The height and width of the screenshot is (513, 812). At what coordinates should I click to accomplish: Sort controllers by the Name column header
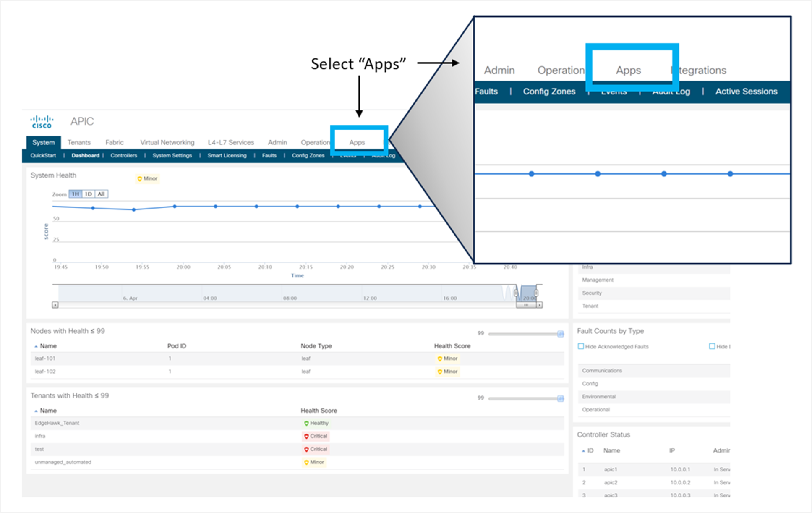[x=611, y=450]
